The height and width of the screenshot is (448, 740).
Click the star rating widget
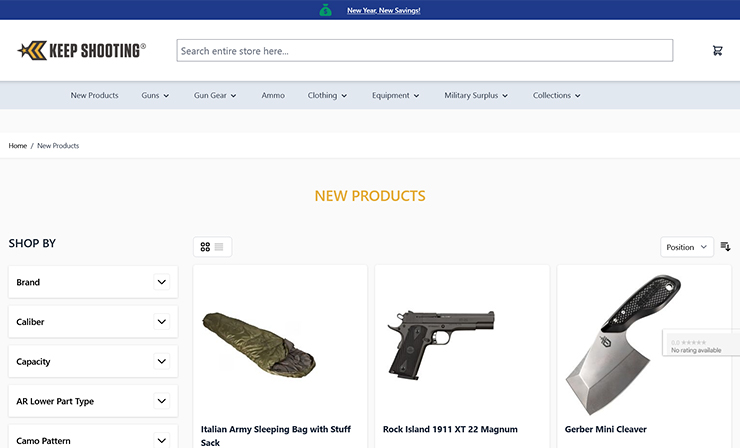tap(700, 345)
